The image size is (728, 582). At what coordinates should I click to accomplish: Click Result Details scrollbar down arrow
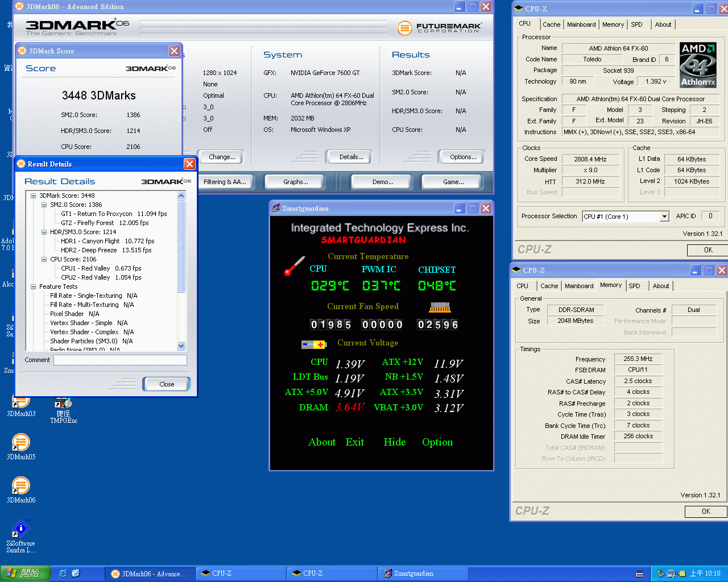tap(181, 346)
